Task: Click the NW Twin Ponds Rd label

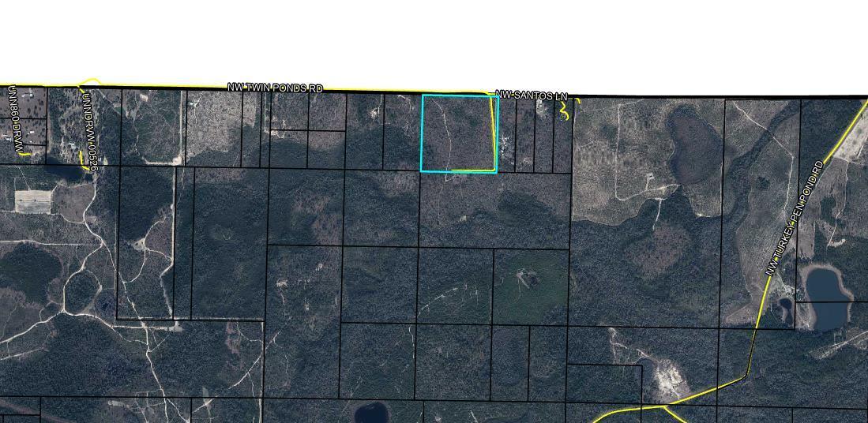Action: coord(275,88)
